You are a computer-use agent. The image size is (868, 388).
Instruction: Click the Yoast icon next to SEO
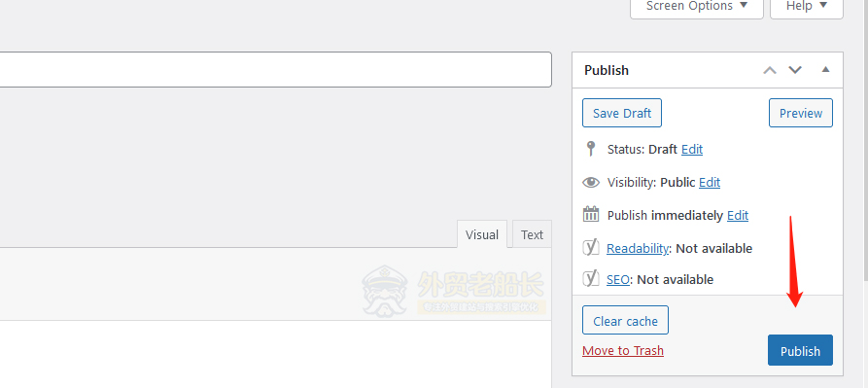[x=591, y=278]
